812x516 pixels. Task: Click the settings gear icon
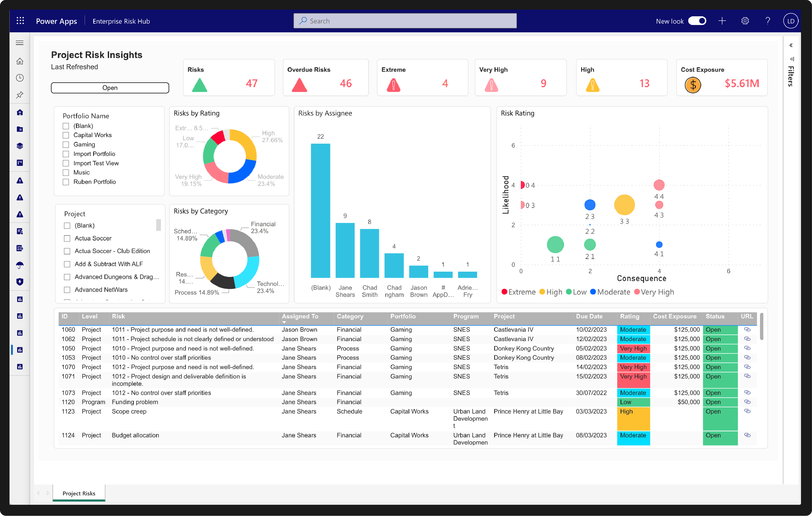pyautogui.click(x=745, y=21)
